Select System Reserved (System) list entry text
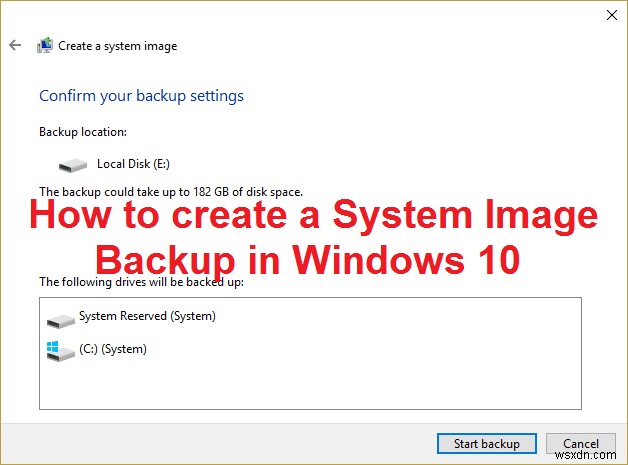This screenshot has width=628, height=465. (147, 316)
